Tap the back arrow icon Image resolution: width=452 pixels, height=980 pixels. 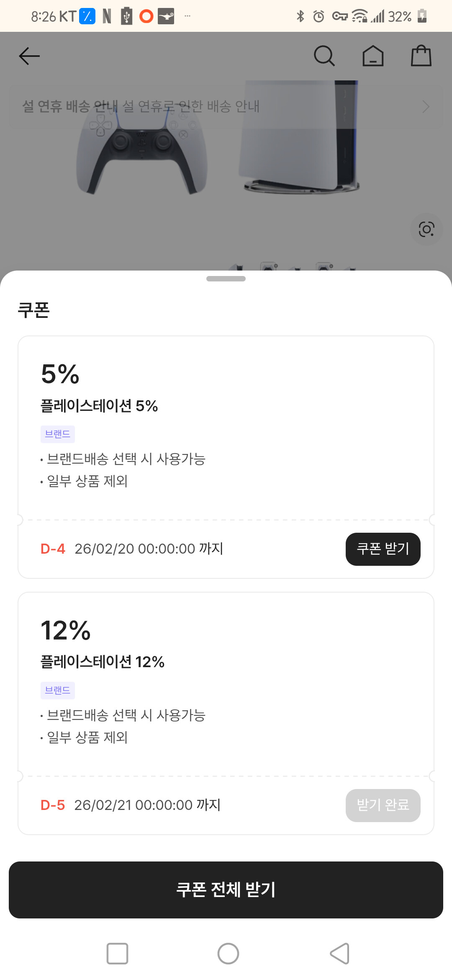29,56
